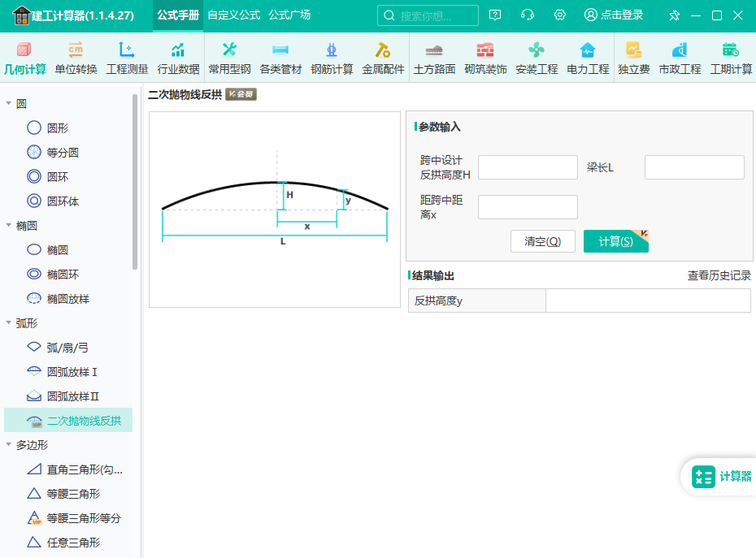Collapse the 圆 tree group
The image size is (756, 558).
pyautogui.click(x=9, y=103)
